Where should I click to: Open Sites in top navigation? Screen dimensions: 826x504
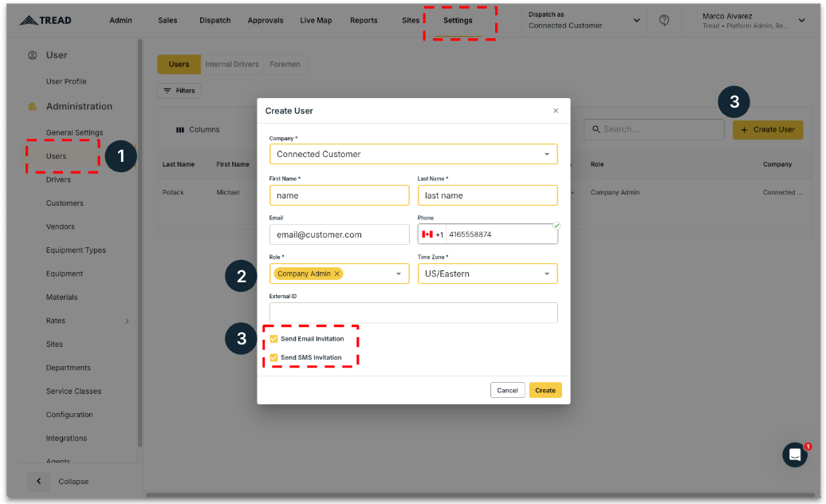tap(411, 21)
